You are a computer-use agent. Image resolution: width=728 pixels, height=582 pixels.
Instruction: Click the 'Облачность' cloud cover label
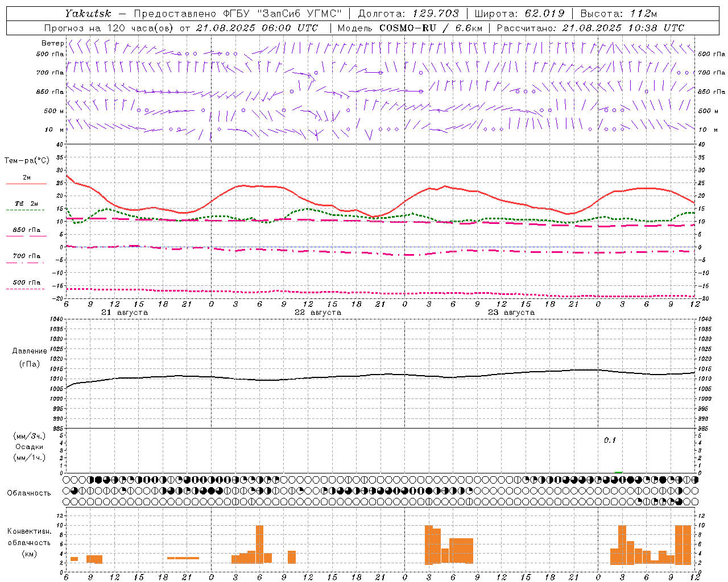29,493
